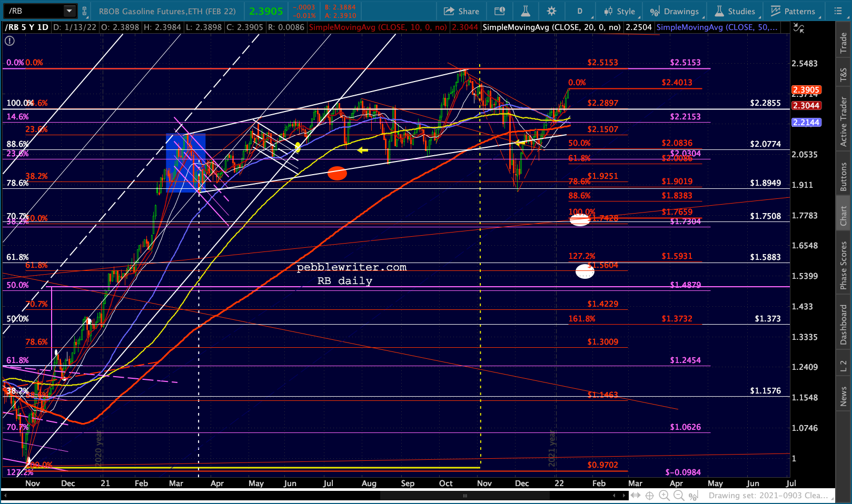Click the crosshair pan icon
852x504 pixels.
tap(650, 496)
